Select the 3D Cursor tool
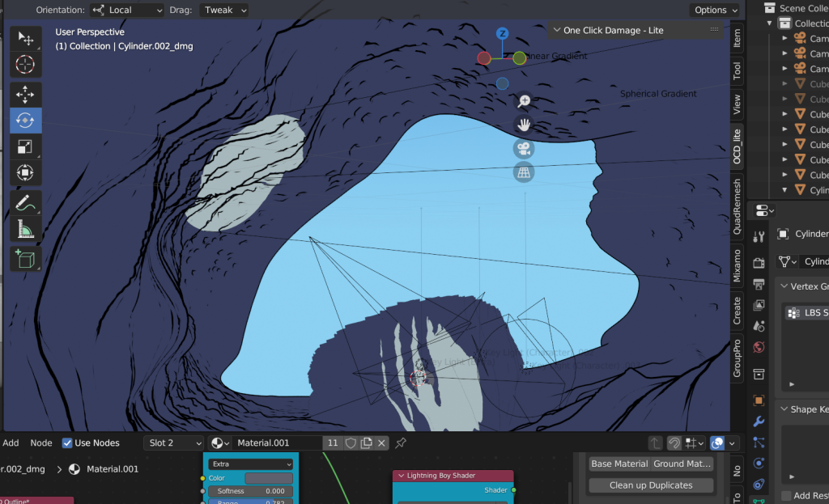Screen dimensions: 829x504 point(25,65)
